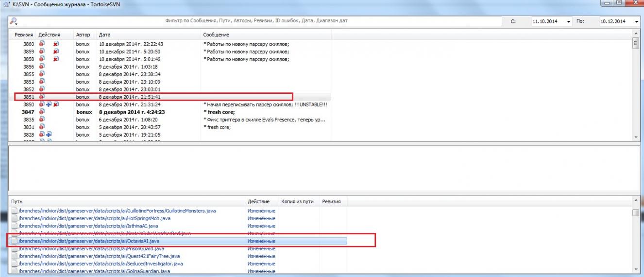Open filter options arrow beside magnifier
Image resolution: width=644 pixels, height=277 pixels.
(17, 23)
